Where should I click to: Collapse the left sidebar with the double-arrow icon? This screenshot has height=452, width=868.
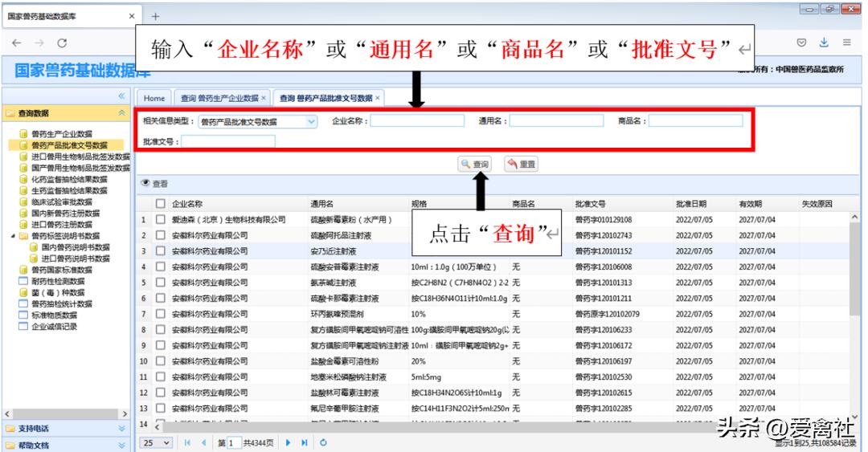(x=121, y=96)
